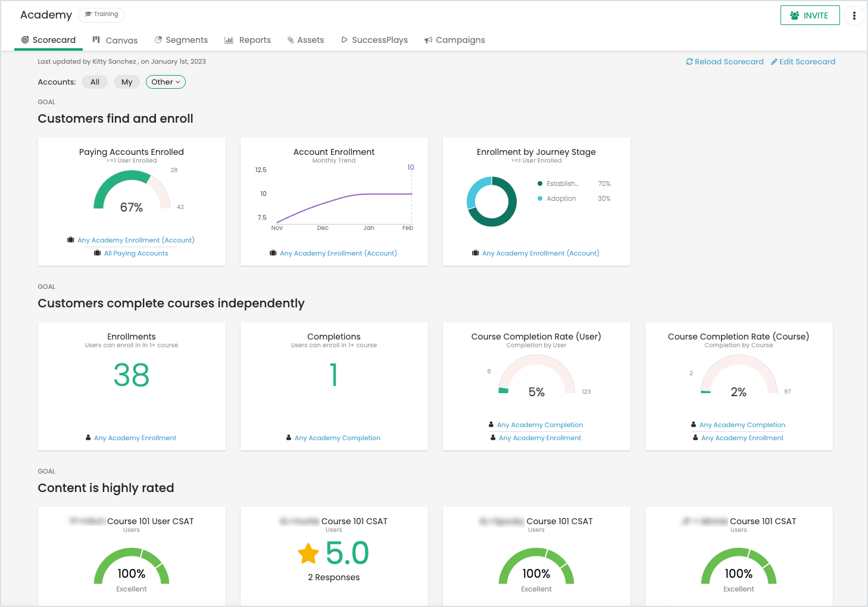Click the star icon on Course 101 CSAT

point(308,553)
